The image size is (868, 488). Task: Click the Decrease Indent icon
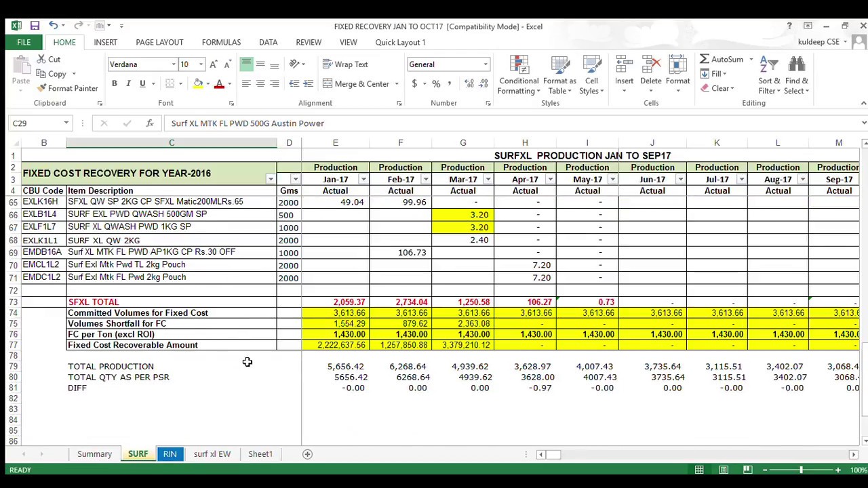[x=294, y=84]
